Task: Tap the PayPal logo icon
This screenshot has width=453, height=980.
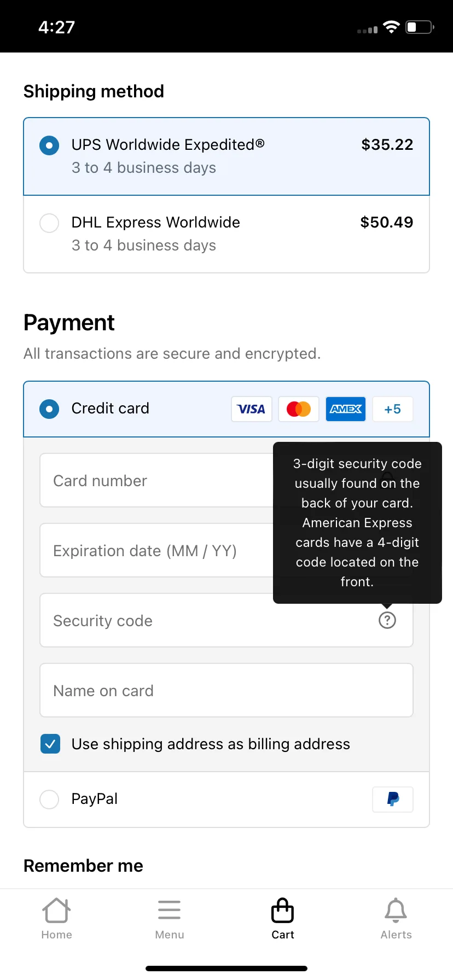Action: pyautogui.click(x=393, y=800)
